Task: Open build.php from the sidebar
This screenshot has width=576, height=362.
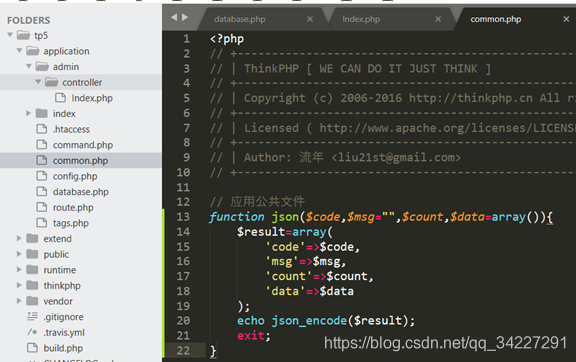Action: coord(63,348)
